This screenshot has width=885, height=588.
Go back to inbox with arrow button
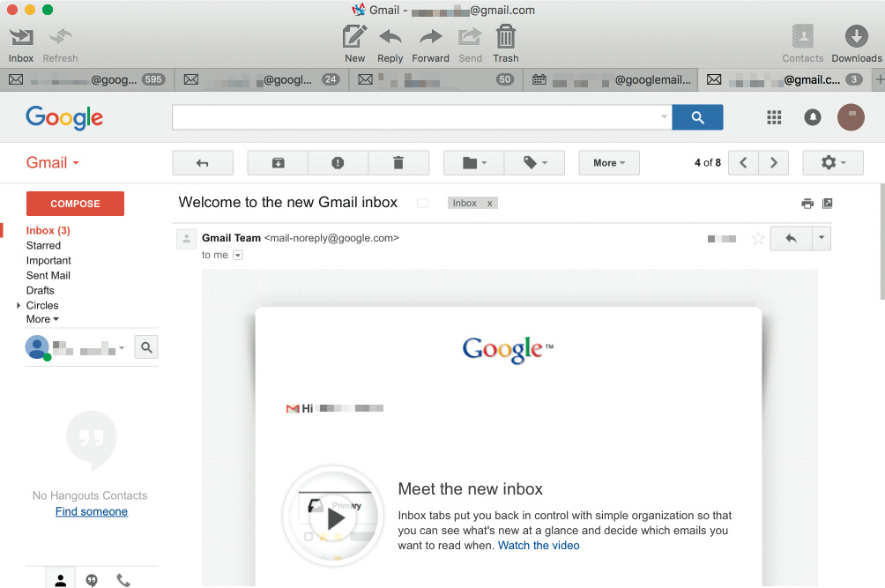203,163
